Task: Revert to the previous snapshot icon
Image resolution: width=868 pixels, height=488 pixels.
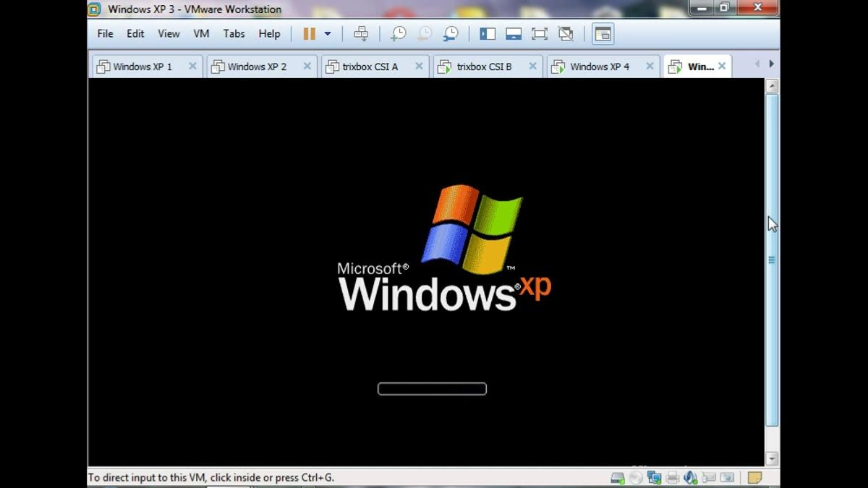Action: (x=425, y=34)
